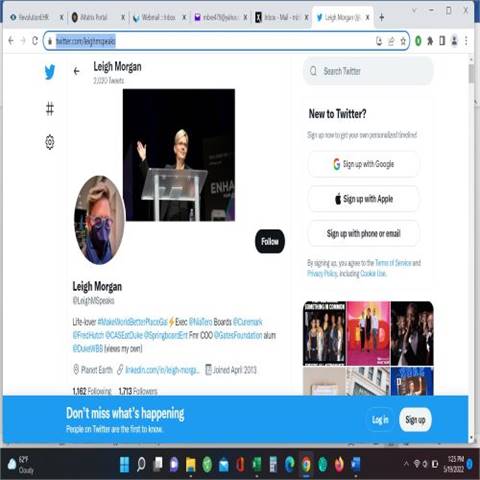Open the weather widget showing Cloudy
480x480 pixels.
pyautogui.click(x=21, y=464)
